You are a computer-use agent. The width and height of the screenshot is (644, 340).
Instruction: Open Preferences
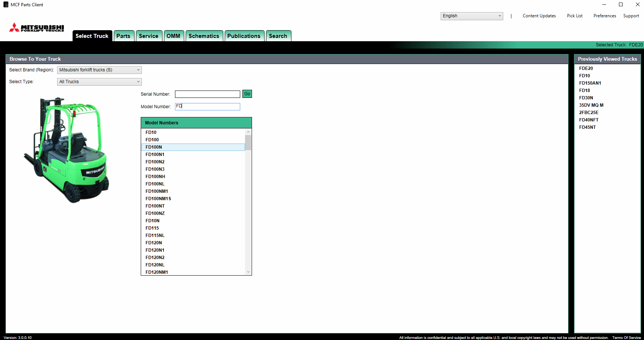pyautogui.click(x=605, y=16)
